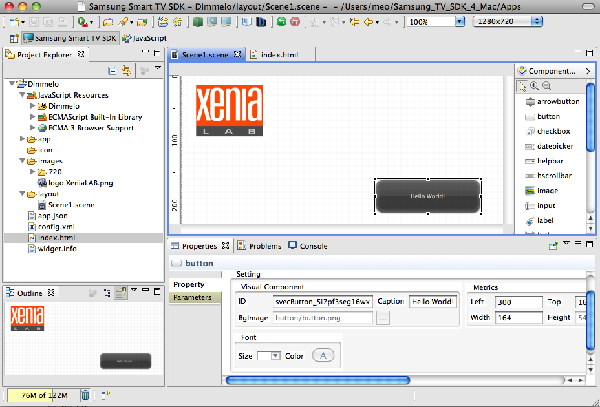The width and height of the screenshot is (600, 407).
Task: Click the red stop emulator icon
Action: [295, 22]
